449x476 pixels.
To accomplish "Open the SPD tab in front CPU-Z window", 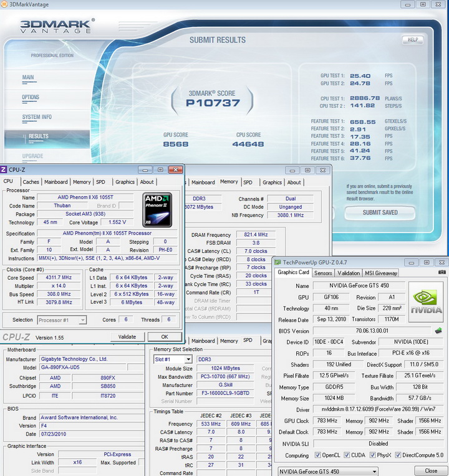I will coord(100,182).
